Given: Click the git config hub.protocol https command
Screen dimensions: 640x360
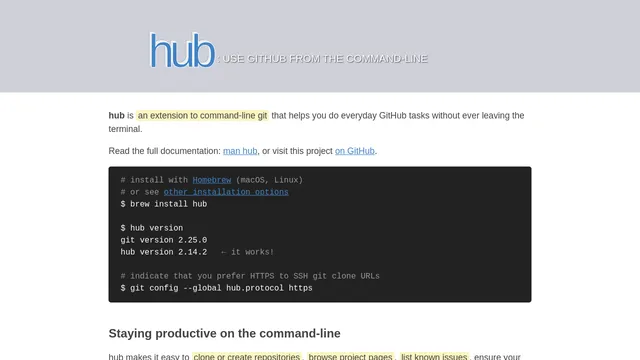Looking at the screenshot, I should pos(216,288).
